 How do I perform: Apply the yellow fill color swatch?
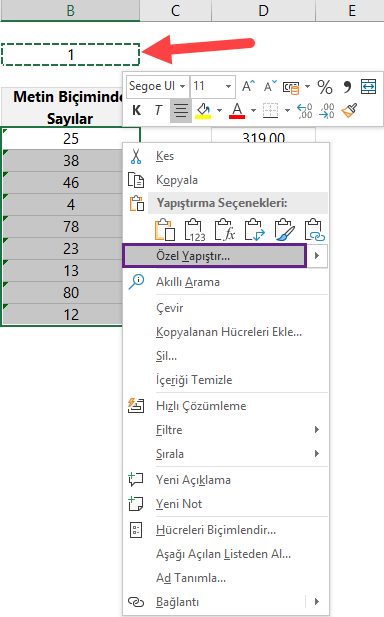coord(203,111)
